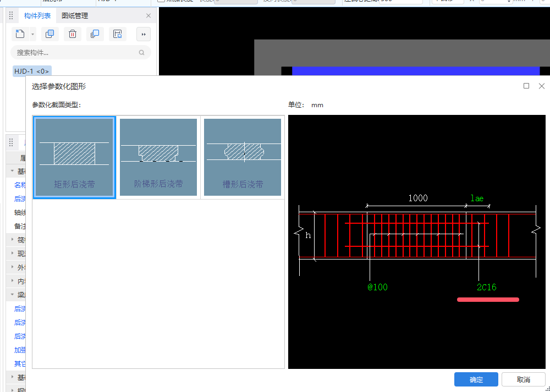Grab the component list panel drag handle
This screenshot has width=550, height=392.
[11, 16]
